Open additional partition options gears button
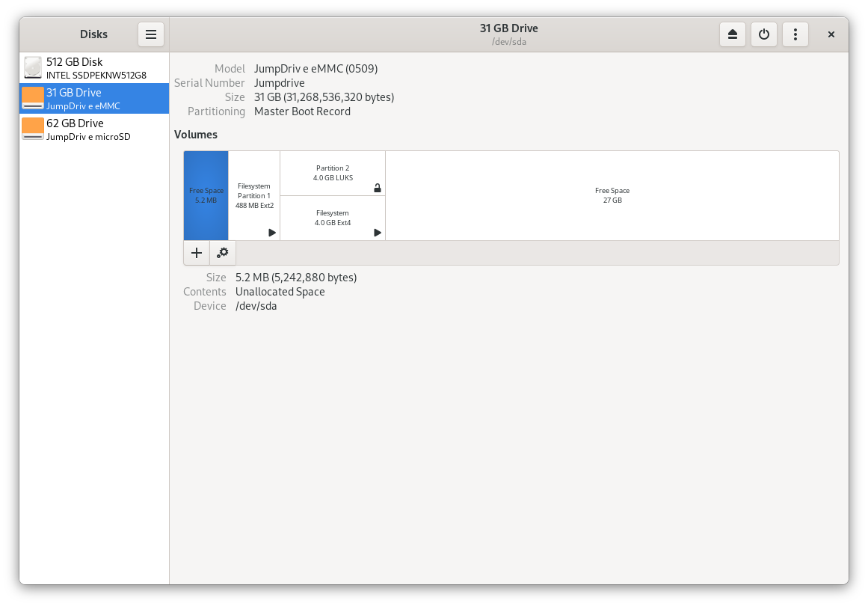 223,253
